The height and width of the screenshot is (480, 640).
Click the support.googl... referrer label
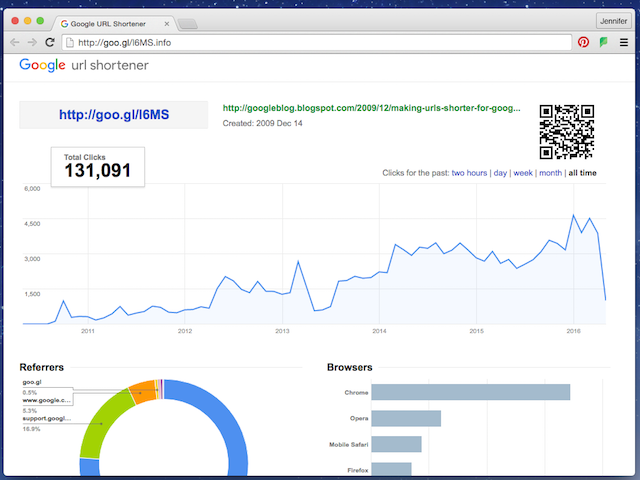point(47,418)
